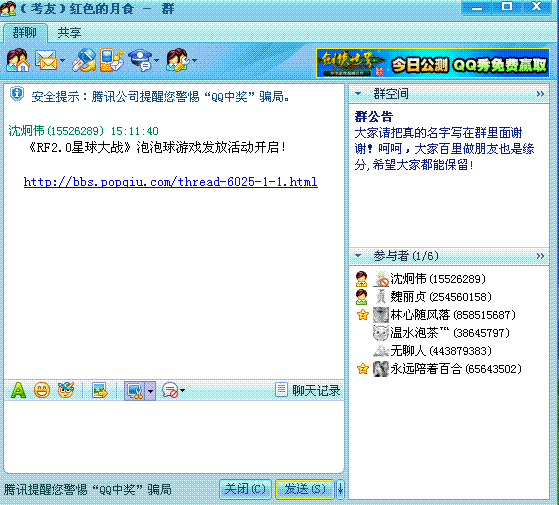Click star icon beside 永远陪着百合
Image resolution: width=559 pixels, height=505 pixels.
[362, 369]
